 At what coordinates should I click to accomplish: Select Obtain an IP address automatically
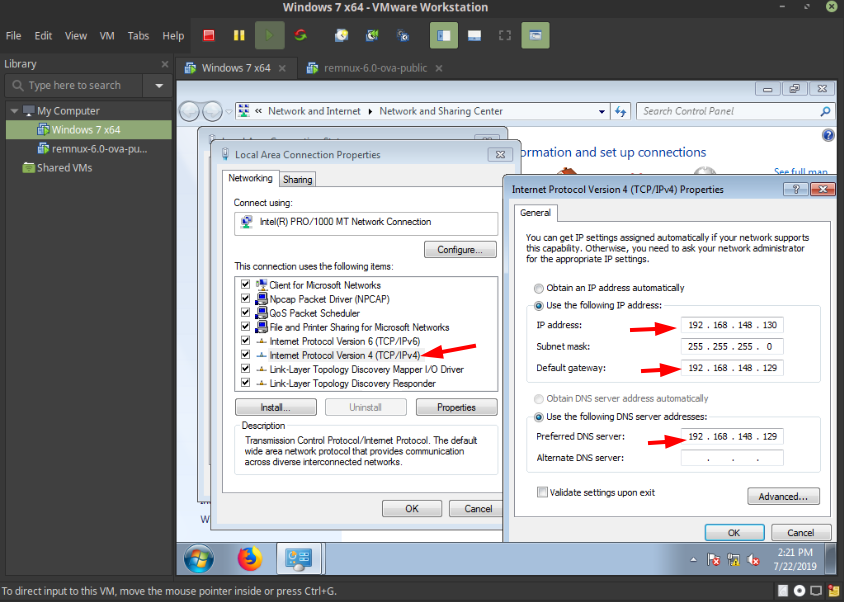click(538, 288)
